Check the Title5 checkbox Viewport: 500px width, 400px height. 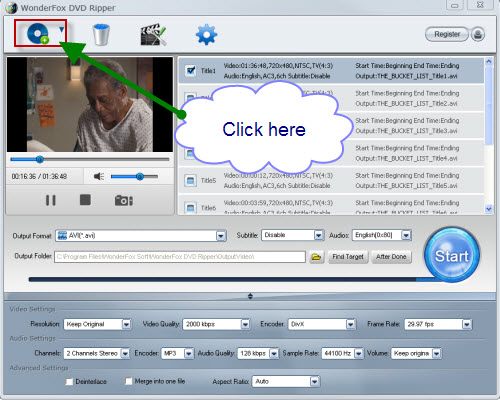(x=190, y=180)
